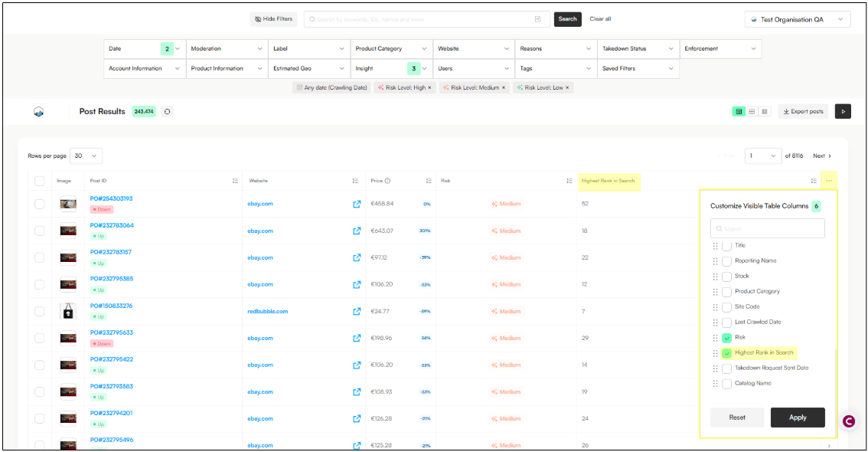Check the Title column checkbox

[727, 245]
